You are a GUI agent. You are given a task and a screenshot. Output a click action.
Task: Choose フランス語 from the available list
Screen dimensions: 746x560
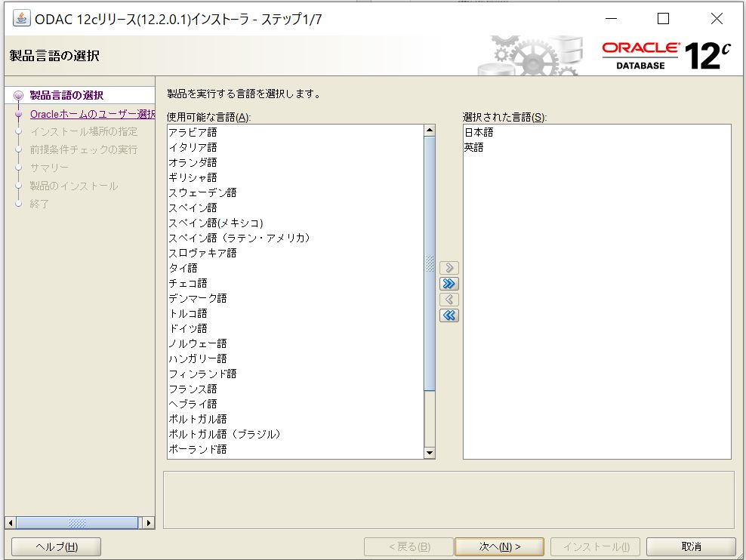(193, 389)
